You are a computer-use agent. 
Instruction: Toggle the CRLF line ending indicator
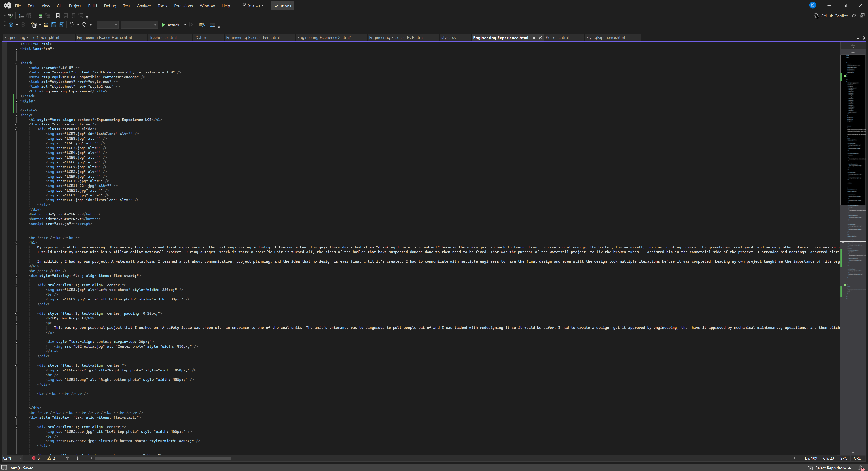click(x=858, y=458)
